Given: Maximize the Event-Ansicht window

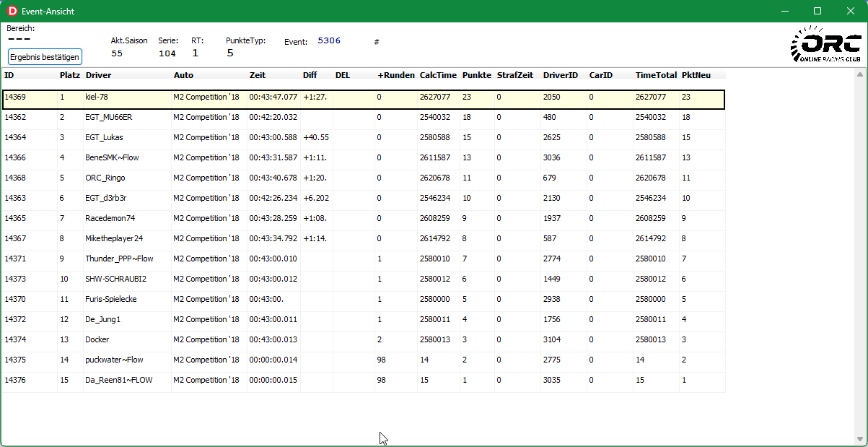Looking at the screenshot, I should [817, 12].
